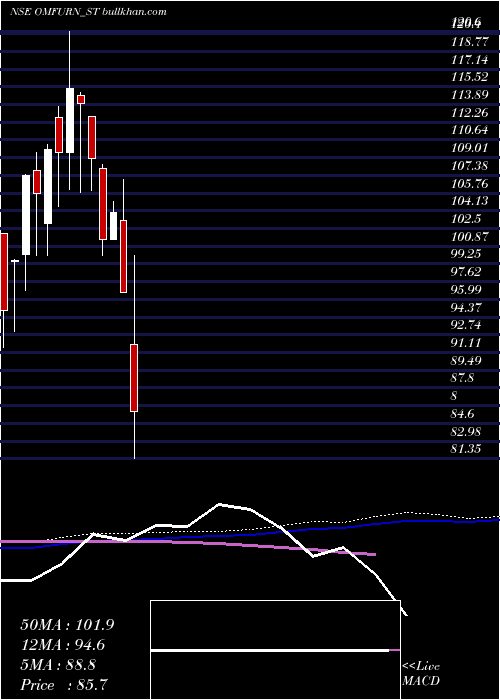Click the NSE OMFURN_ST bullkhan.com title text
This screenshot has height=700, width=500.
[x=88, y=12]
